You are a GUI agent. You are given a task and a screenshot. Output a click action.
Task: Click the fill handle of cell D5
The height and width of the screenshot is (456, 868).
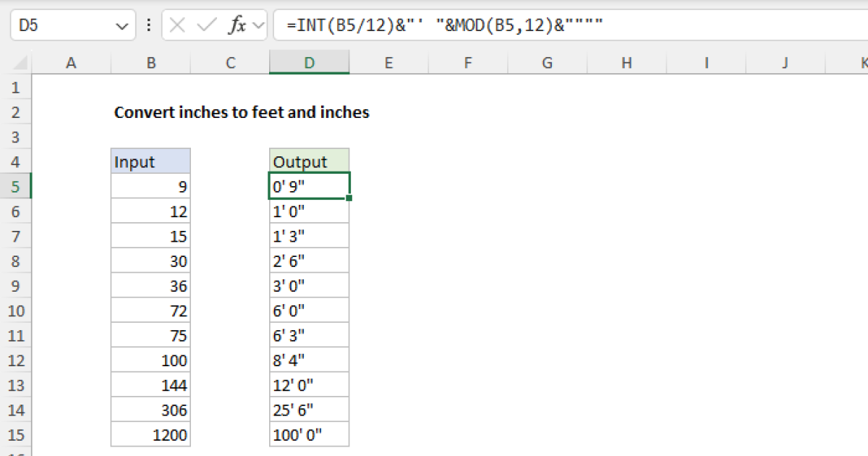(349, 198)
